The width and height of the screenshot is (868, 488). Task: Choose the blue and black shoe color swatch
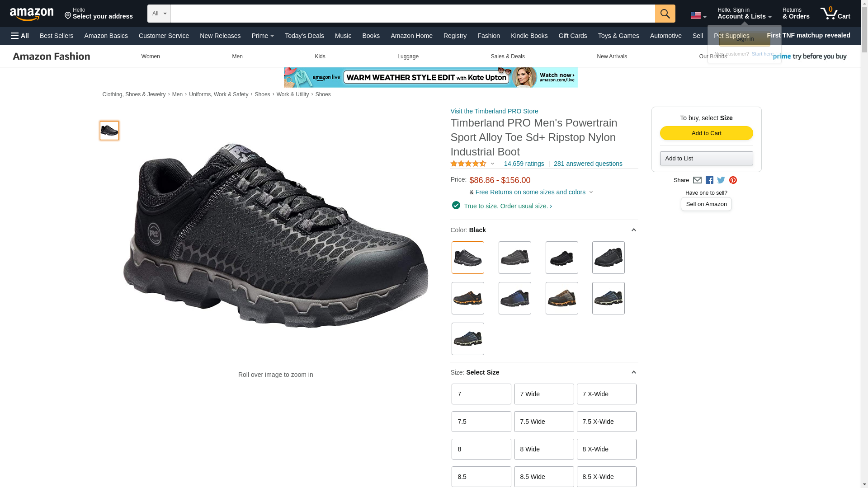coord(514,298)
